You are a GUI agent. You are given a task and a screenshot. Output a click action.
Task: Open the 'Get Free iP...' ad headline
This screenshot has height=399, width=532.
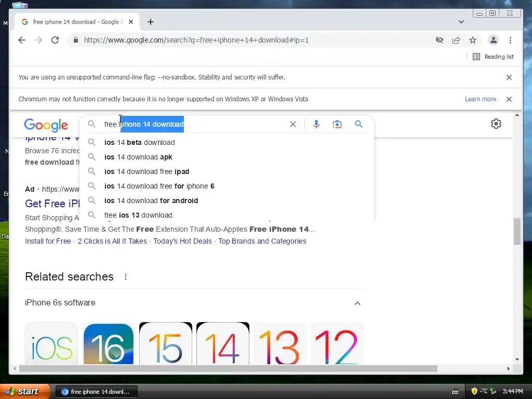[52, 204]
